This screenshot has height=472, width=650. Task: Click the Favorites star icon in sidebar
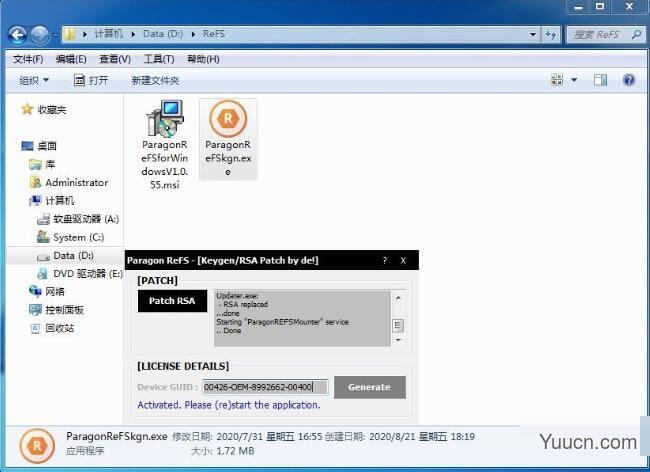pos(27,109)
